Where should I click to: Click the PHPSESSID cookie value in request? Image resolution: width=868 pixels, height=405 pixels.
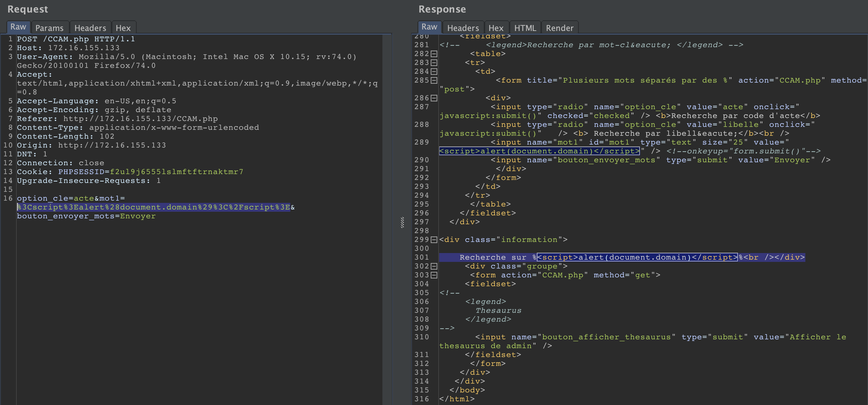pos(176,172)
